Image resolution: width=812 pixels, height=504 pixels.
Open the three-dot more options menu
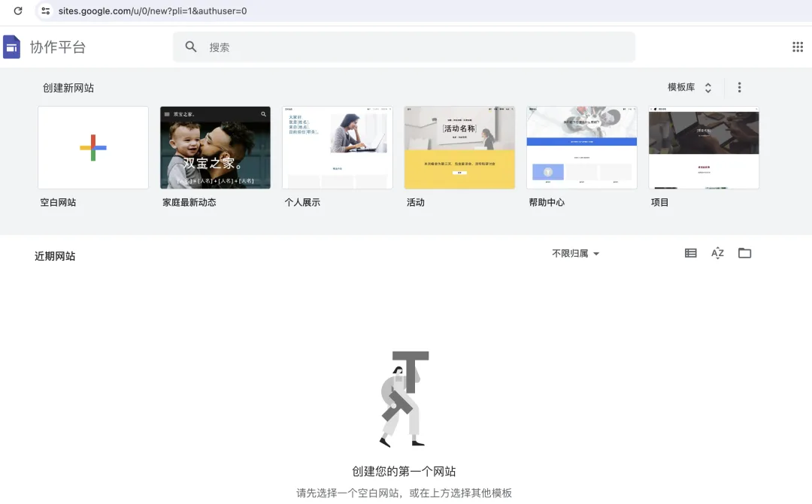coord(739,87)
